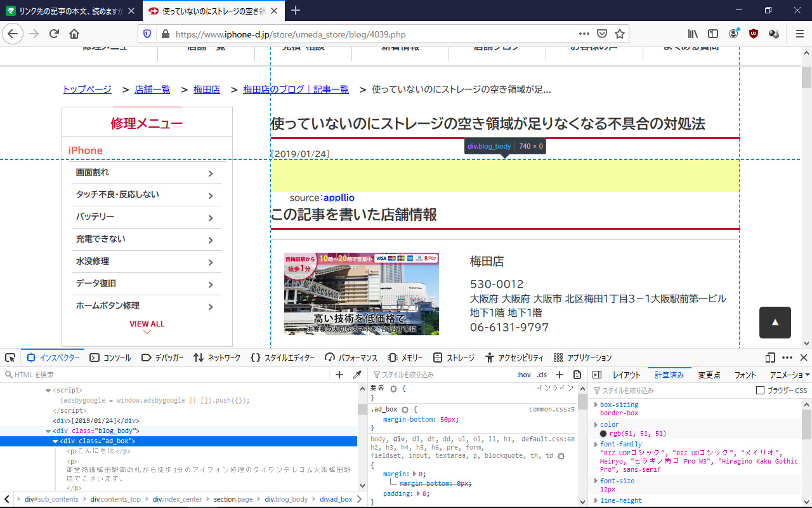Viewport: 812px width, 508px height.
Task: Click the scroll-to-top arrow button
Action: 775,323
